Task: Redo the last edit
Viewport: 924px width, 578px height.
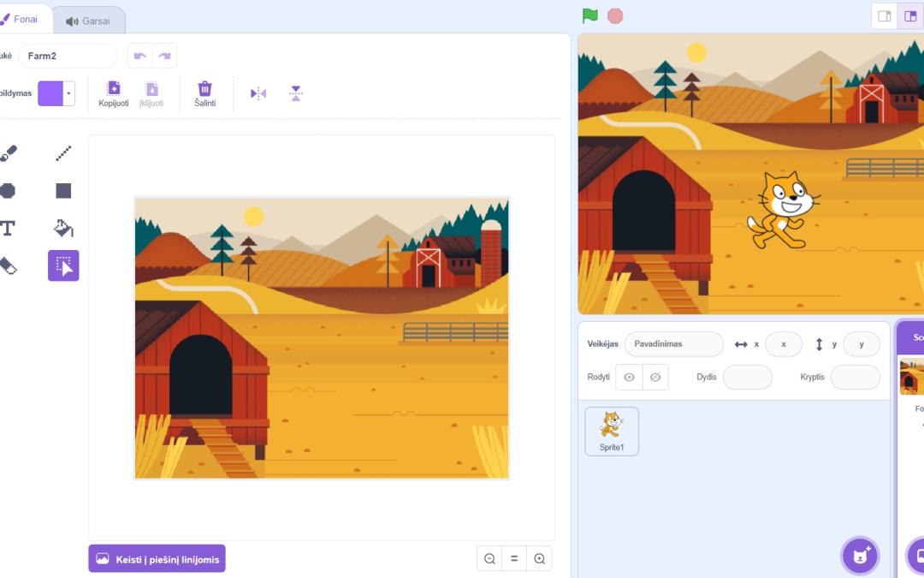Action: coord(164,56)
